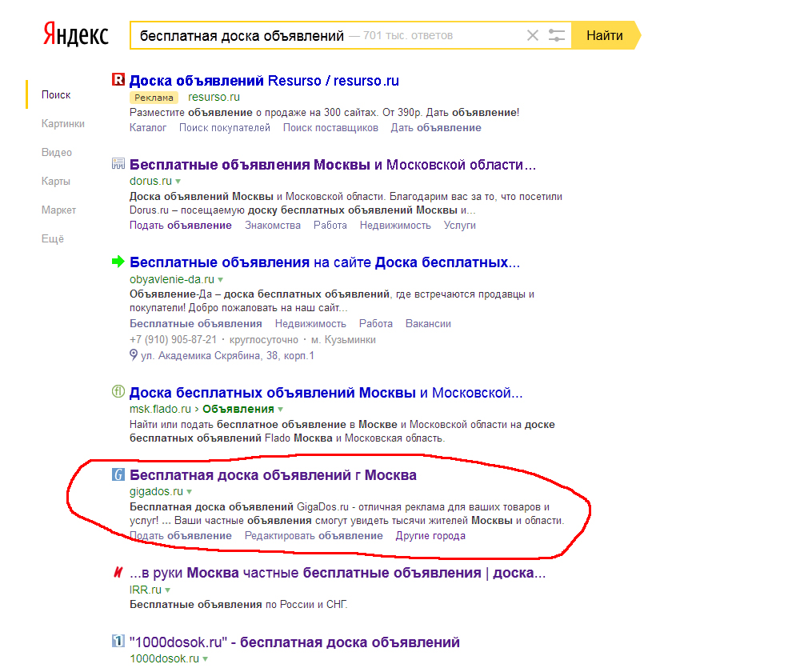Open Работа sitelink under dorus.ru
The height and width of the screenshot is (672, 812).
click(330, 226)
